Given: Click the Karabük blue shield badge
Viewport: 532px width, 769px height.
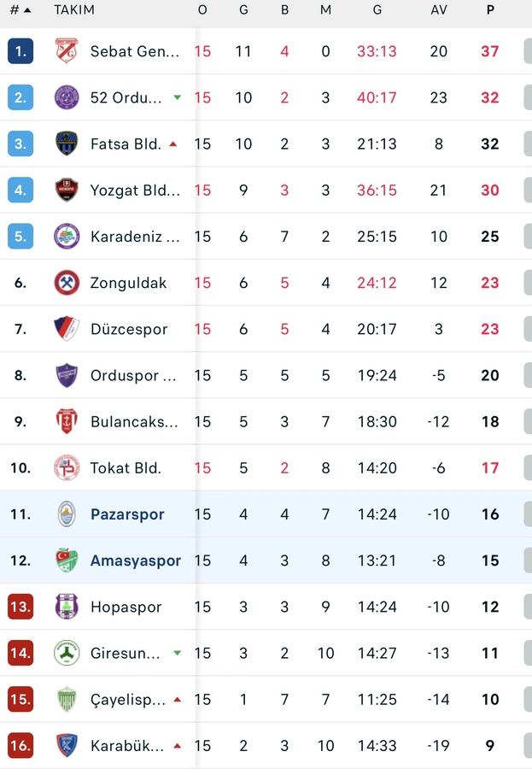Looking at the screenshot, I should coord(67,746).
